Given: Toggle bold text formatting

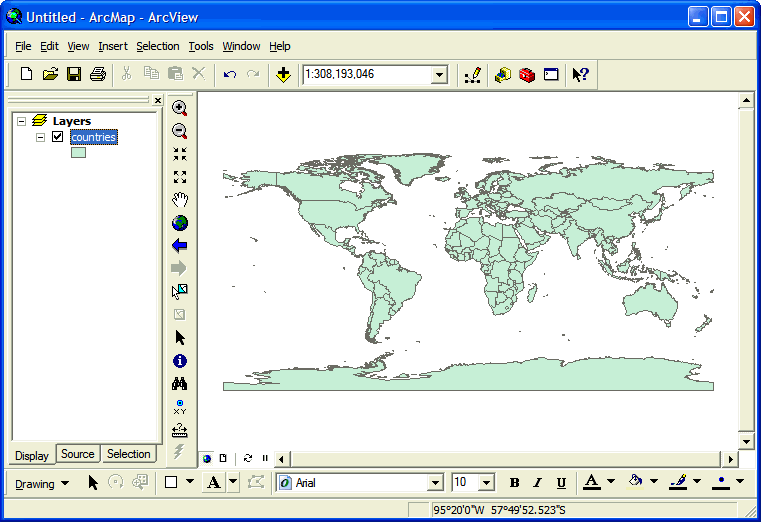Looking at the screenshot, I should coord(515,483).
